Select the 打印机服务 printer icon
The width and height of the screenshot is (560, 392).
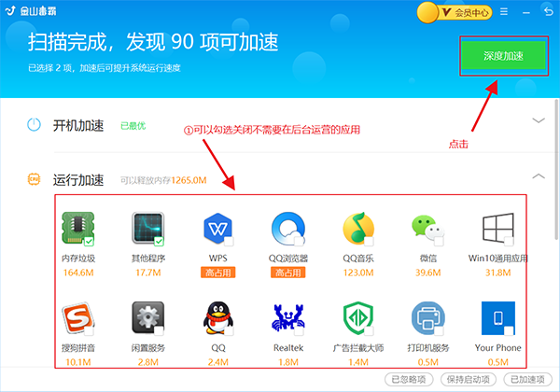tap(427, 318)
